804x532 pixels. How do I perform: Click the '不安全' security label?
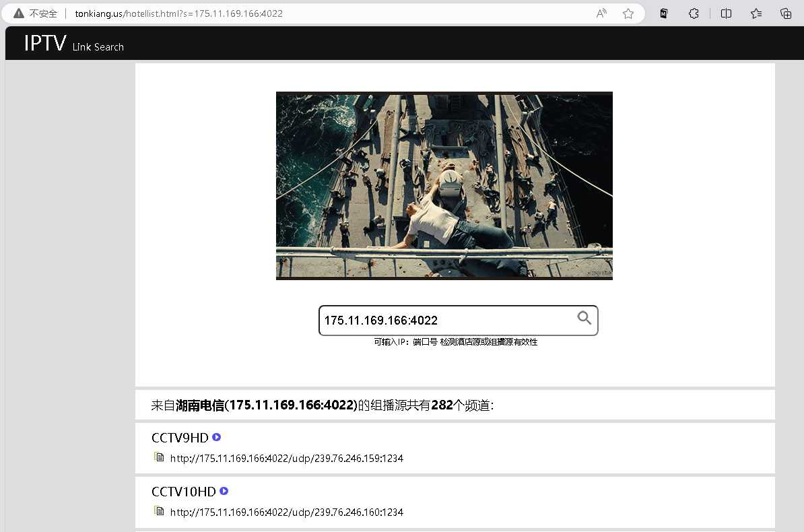point(43,13)
